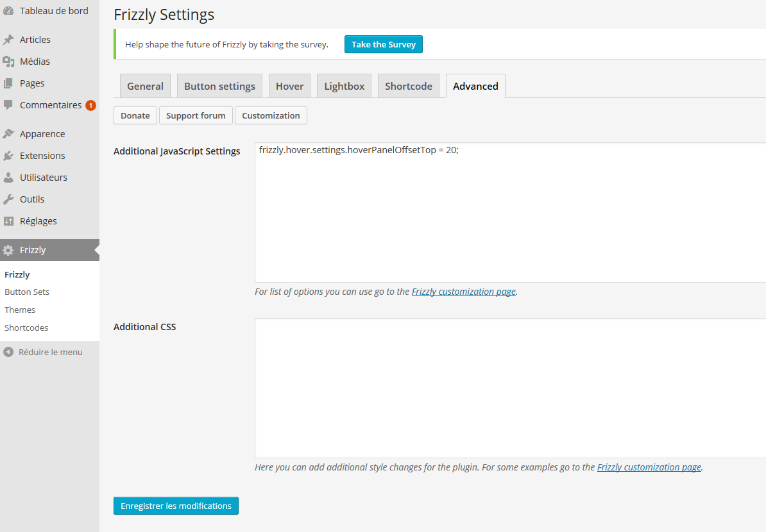Select the Frizzly top-level menu
This screenshot has height=532, width=766.
tap(49, 250)
